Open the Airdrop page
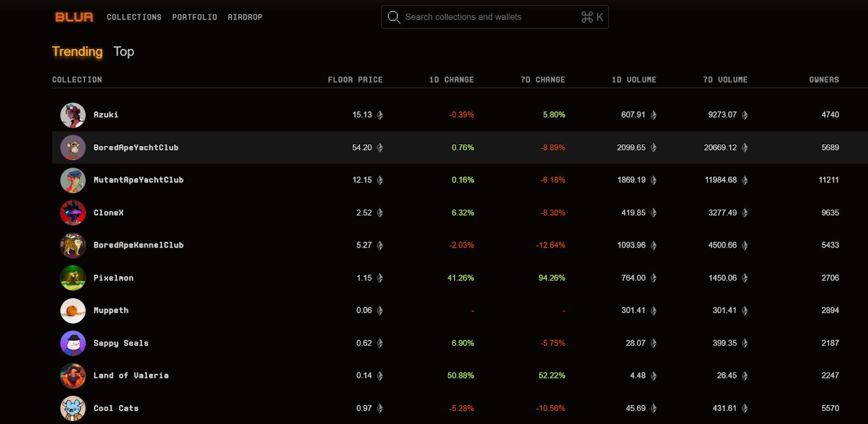 245,17
